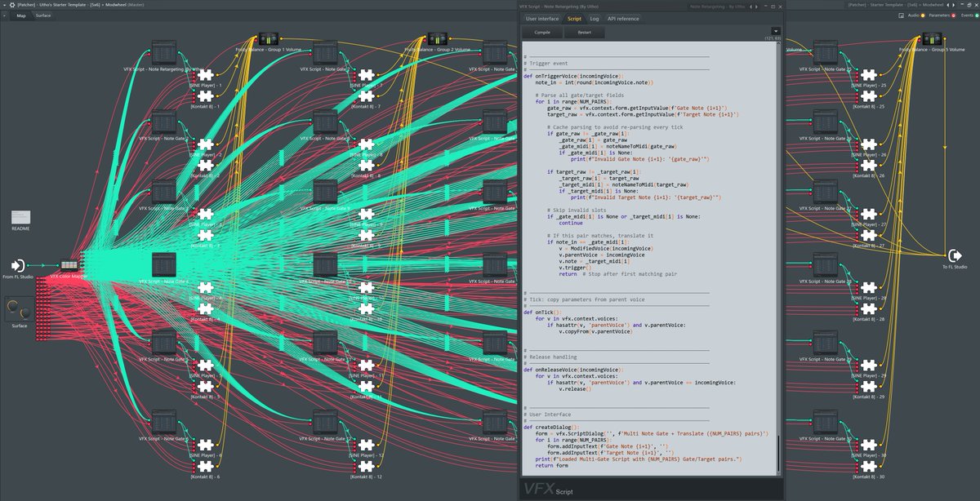Select the [Kontakt 8] - 1 plugin node
The height and width of the screenshot is (501, 980).
pyautogui.click(x=206, y=96)
